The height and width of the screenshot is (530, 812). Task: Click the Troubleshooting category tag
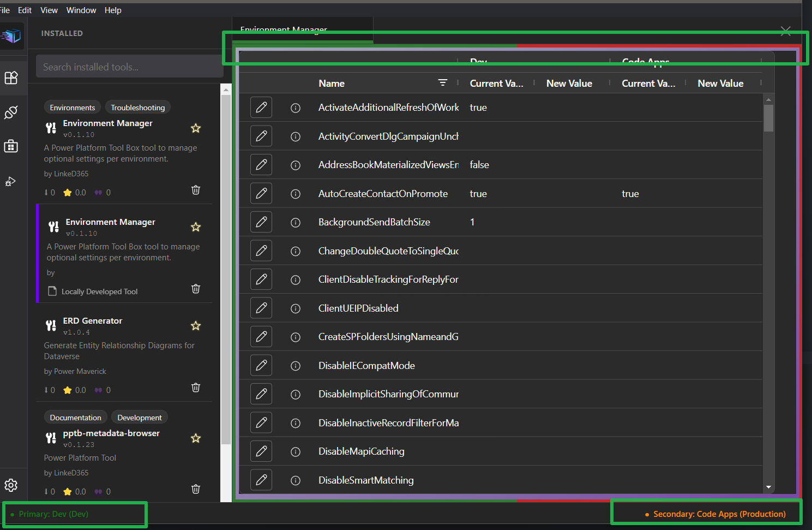[x=137, y=108]
